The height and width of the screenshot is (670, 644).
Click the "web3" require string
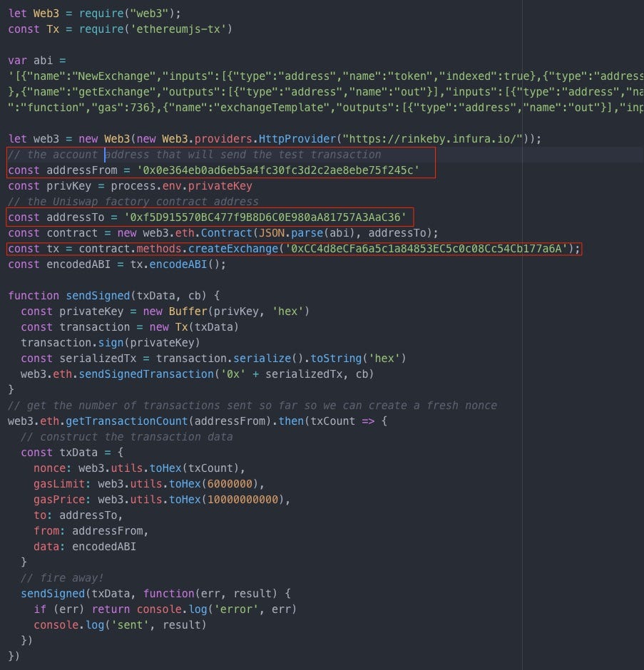click(149, 14)
